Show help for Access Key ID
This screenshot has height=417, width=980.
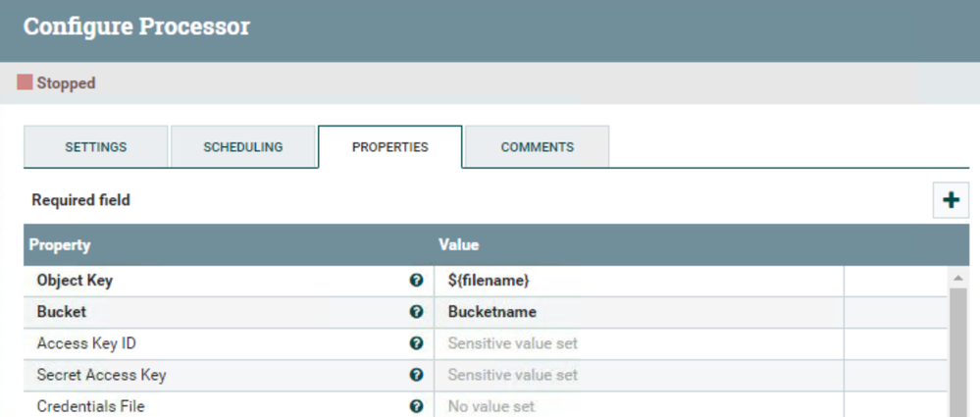416,343
